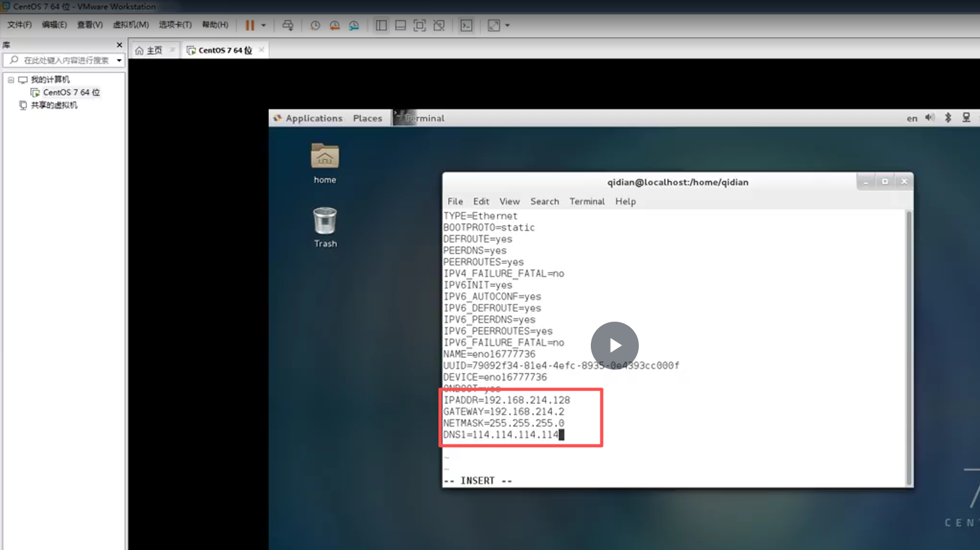
Task: Enter Unity mode with the toolbar icon
Action: coord(439,26)
